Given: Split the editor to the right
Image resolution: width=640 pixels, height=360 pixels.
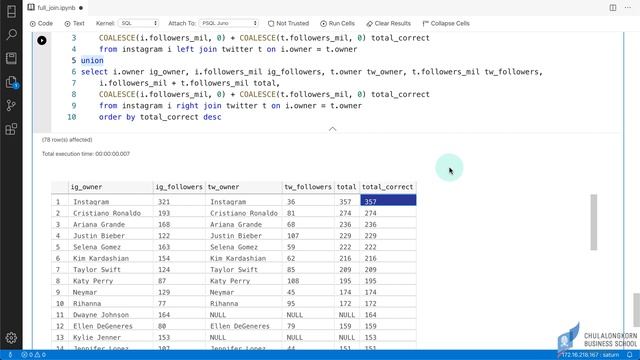Looking at the screenshot, I should [x=613, y=8].
